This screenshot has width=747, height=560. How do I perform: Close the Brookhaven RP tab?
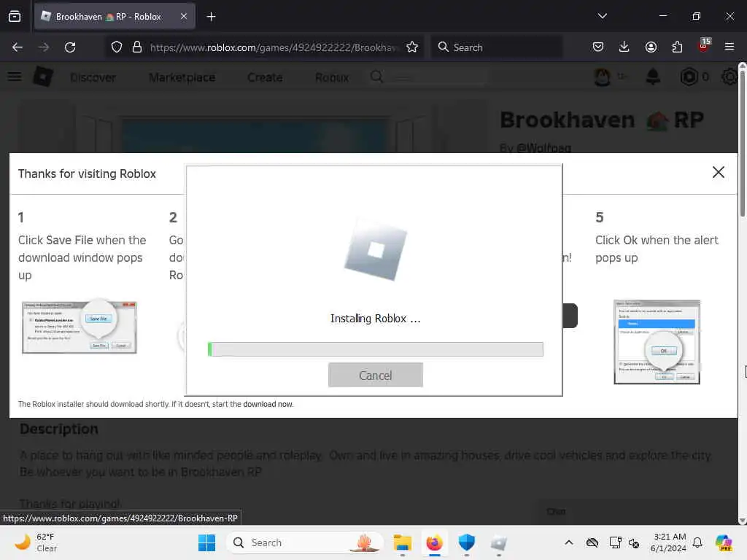184,16
